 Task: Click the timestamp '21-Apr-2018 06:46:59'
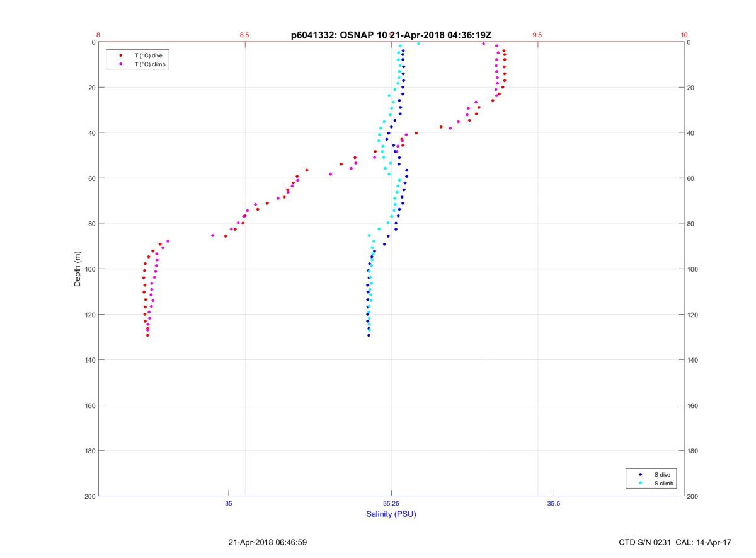(x=267, y=542)
